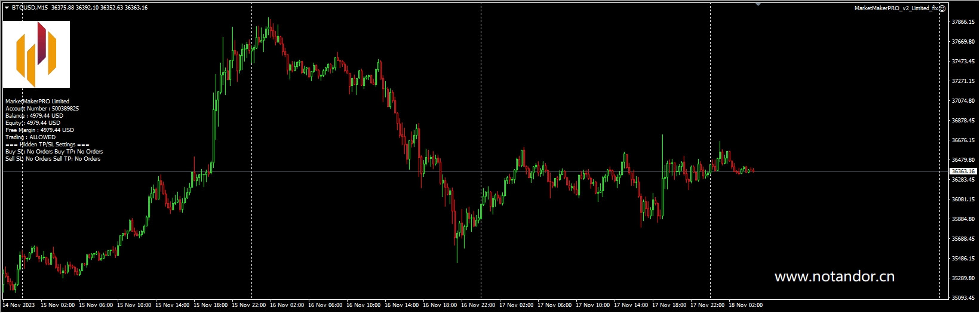Click the 16 Nov 18:00 time axis label
This screenshot has height=313, width=980.
click(x=440, y=305)
